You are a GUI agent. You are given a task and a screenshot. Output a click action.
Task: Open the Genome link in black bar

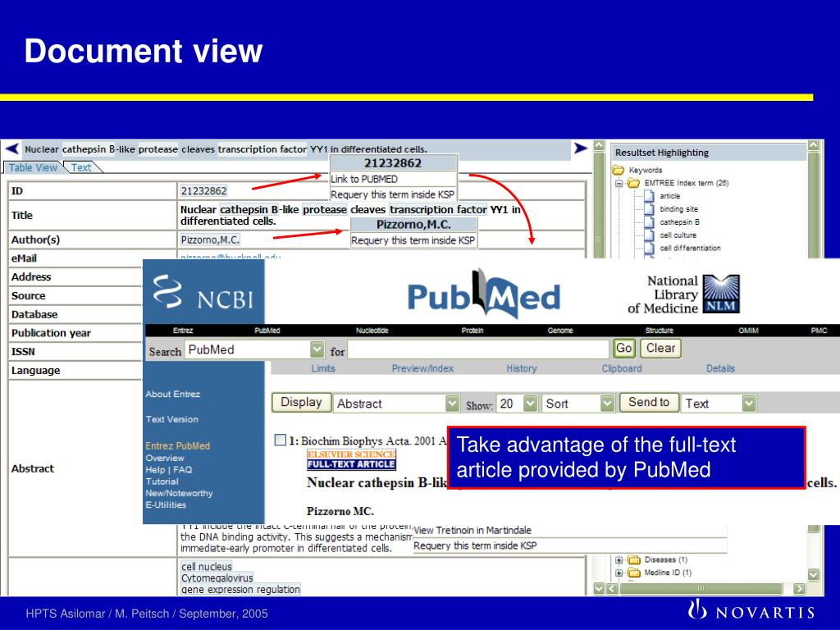tap(560, 331)
